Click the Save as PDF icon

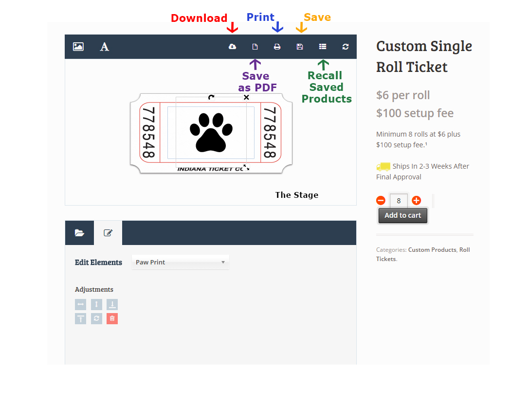[255, 47]
